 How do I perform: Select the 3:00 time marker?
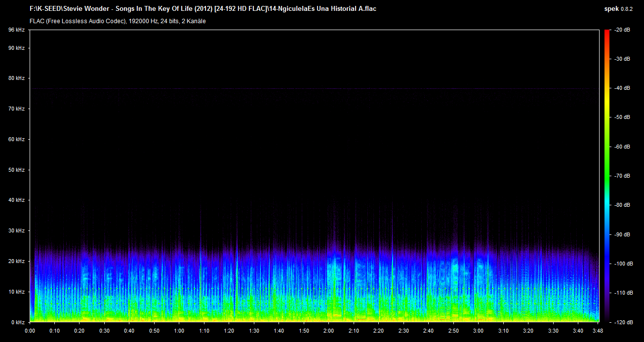point(479,331)
